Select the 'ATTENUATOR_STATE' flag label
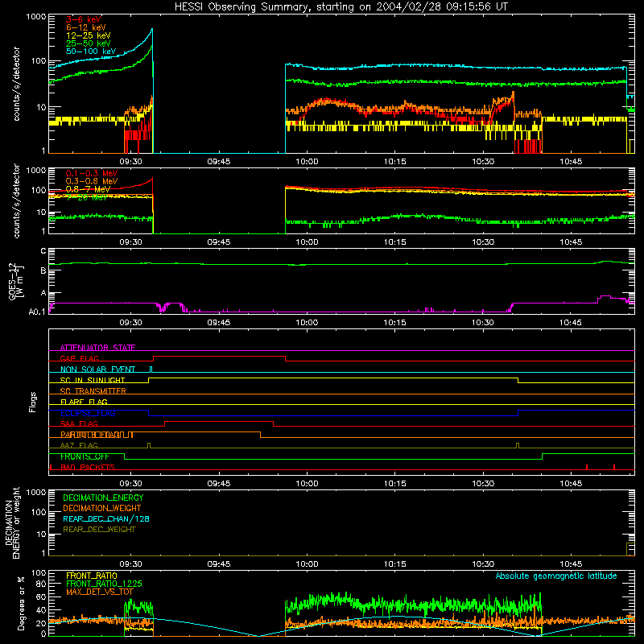This screenshot has width=644, height=644. pos(97,348)
